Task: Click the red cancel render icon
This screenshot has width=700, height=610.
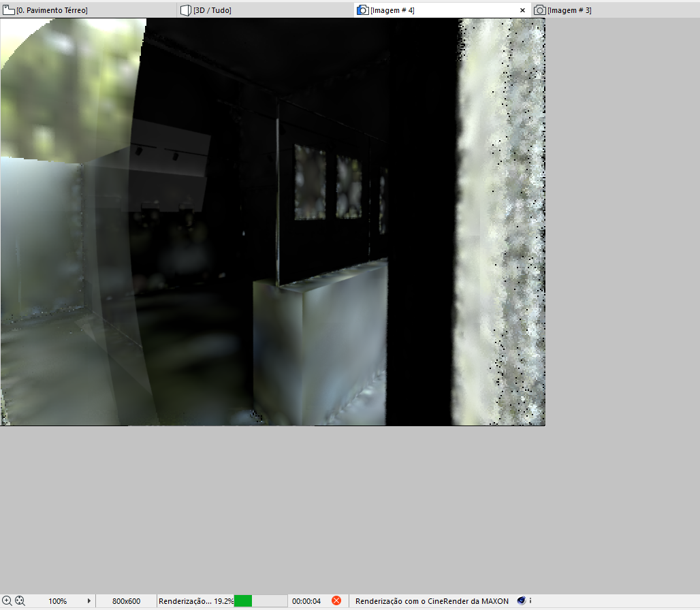Action: [x=336, y=600]
